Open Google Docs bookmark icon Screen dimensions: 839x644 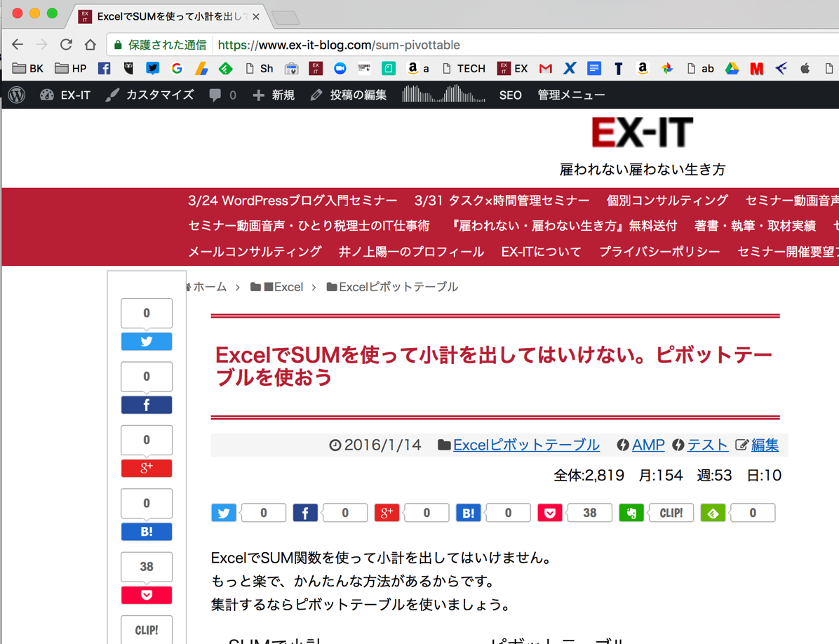[594, 69]
